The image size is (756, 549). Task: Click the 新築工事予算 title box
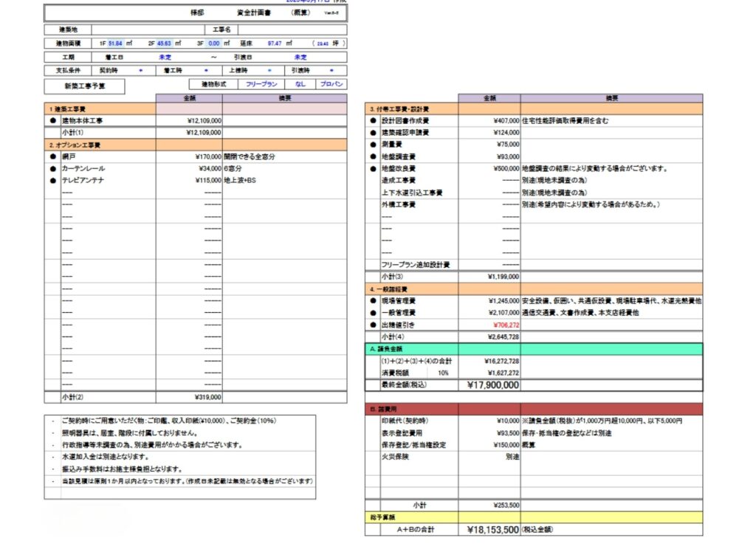pos(84,86)
